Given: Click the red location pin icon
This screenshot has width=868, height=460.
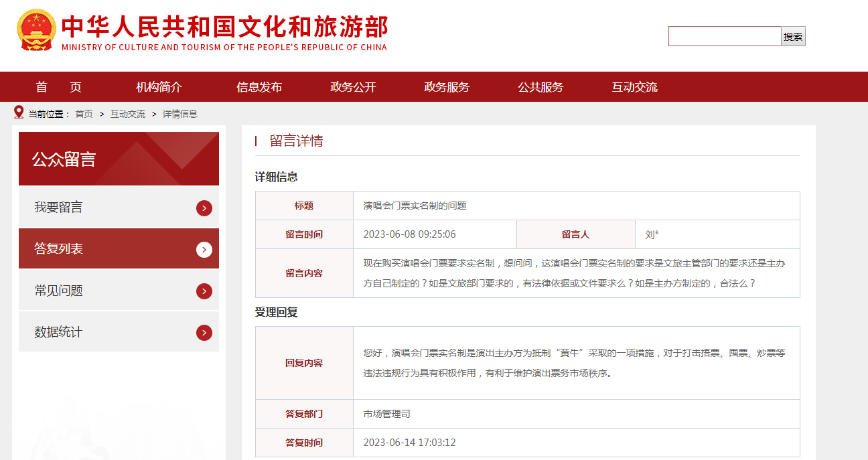Looking at the screenshot, I should pyautogui.click(x=19, y=112).
